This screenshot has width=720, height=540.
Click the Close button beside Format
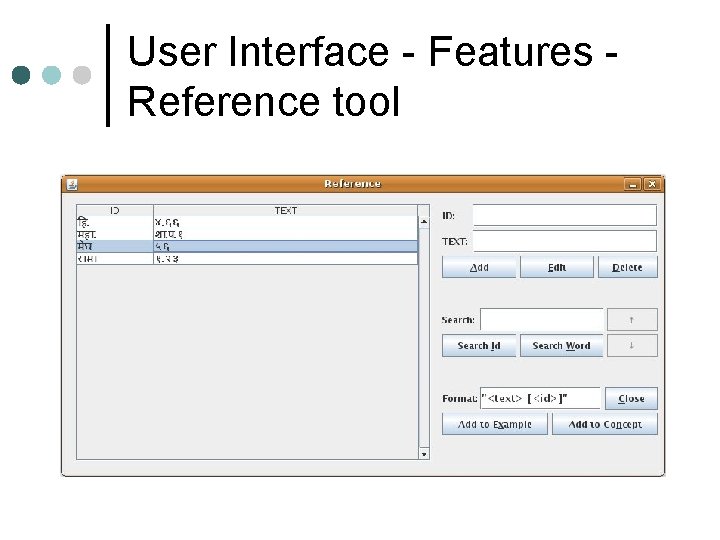pyautogui.click(x=631, y=398)
